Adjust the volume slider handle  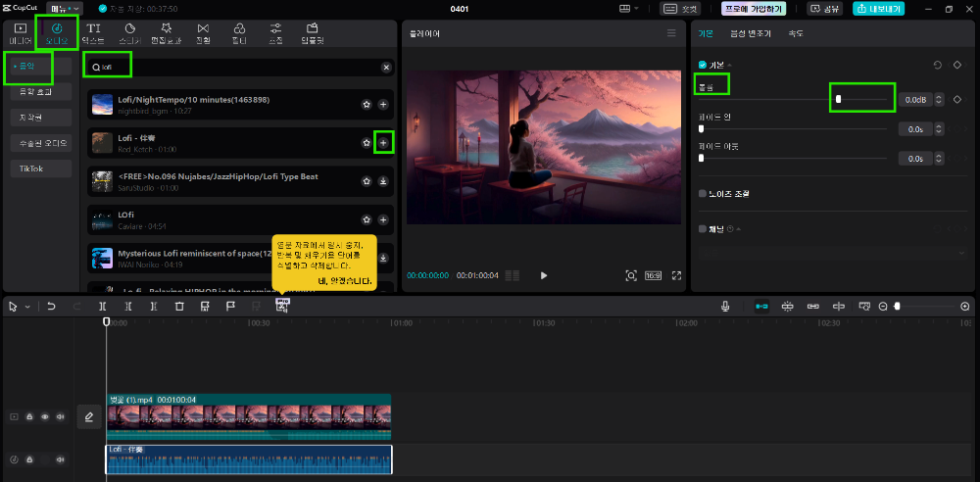pyautogui.click(x=839, y=99)
